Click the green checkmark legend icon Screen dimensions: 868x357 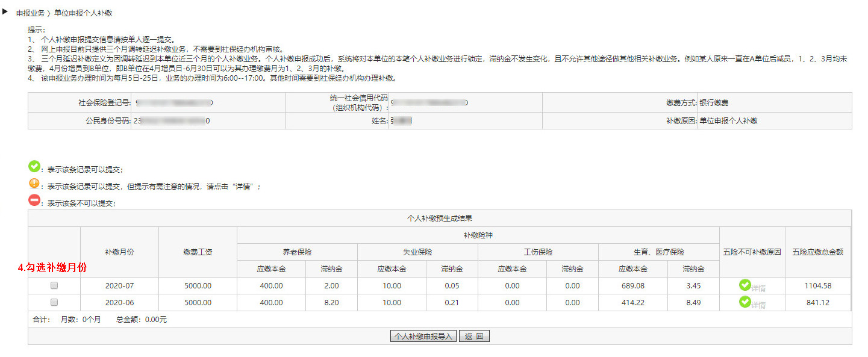34,166
